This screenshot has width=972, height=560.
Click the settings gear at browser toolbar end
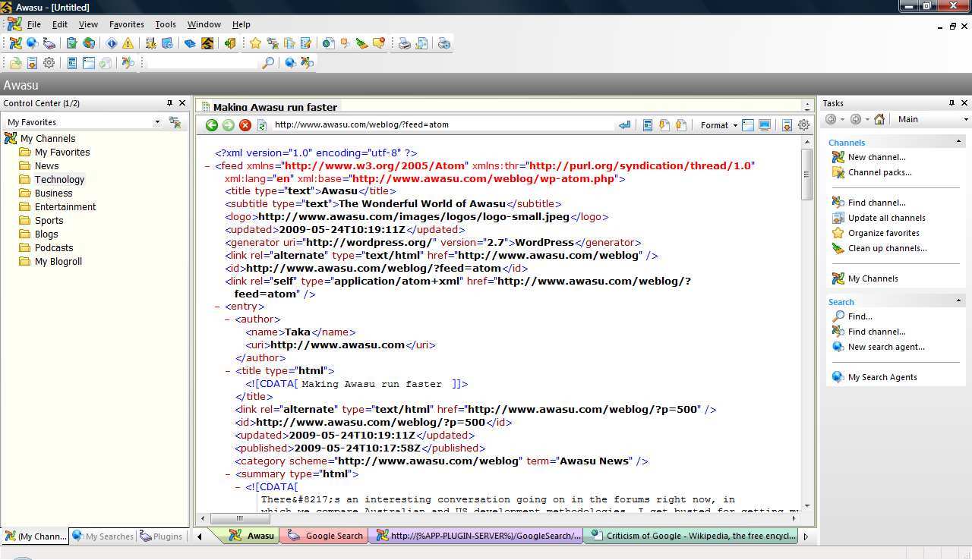pyautogui.click(x=803, y=125)
